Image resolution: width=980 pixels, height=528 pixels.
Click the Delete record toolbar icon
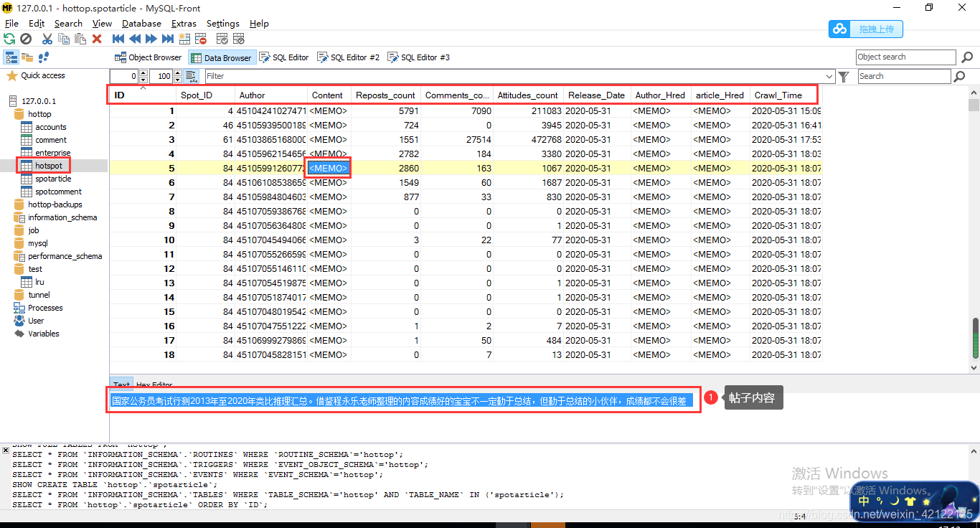[201, 39]
